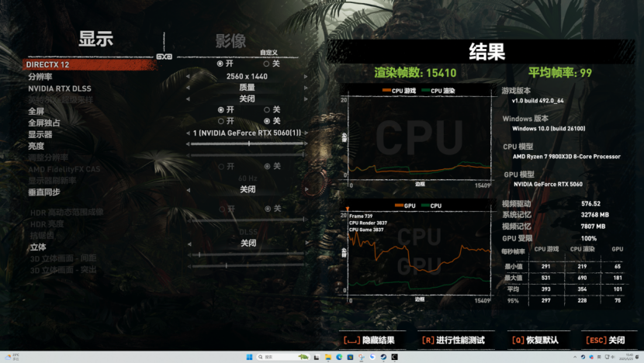Viewport: 644px width, 363px height.
Task: Set 全屏 to 开
Action: click(x=226, y=109)
